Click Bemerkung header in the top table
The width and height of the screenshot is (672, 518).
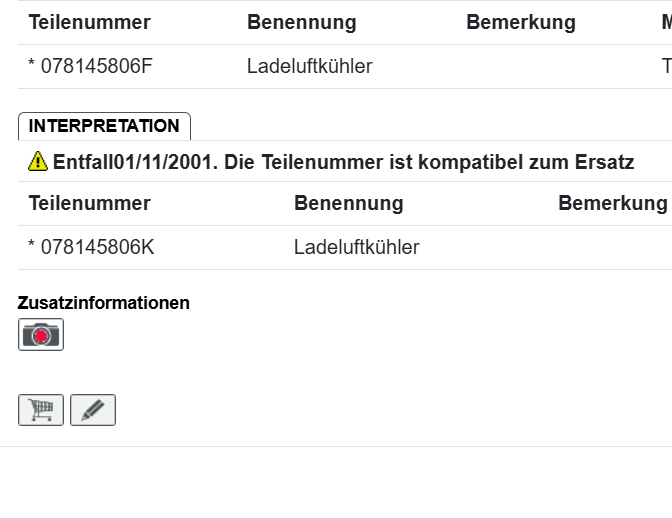(x=520, y=22)
